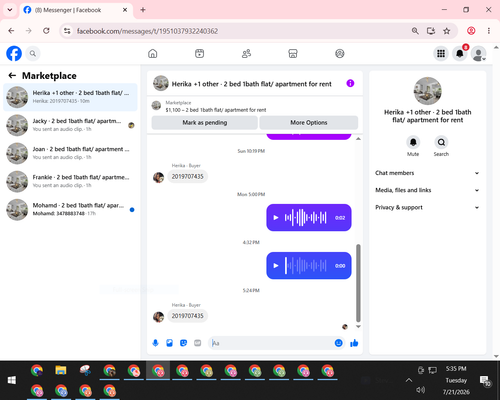Open the tab search dropdown arrow
Screen dimensions: 500x400
[x=10, y=10]
